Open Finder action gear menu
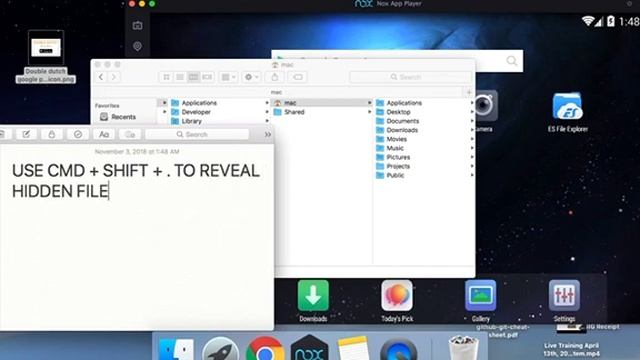The width and height of the screenshot is (640, 360). point(251,77)
